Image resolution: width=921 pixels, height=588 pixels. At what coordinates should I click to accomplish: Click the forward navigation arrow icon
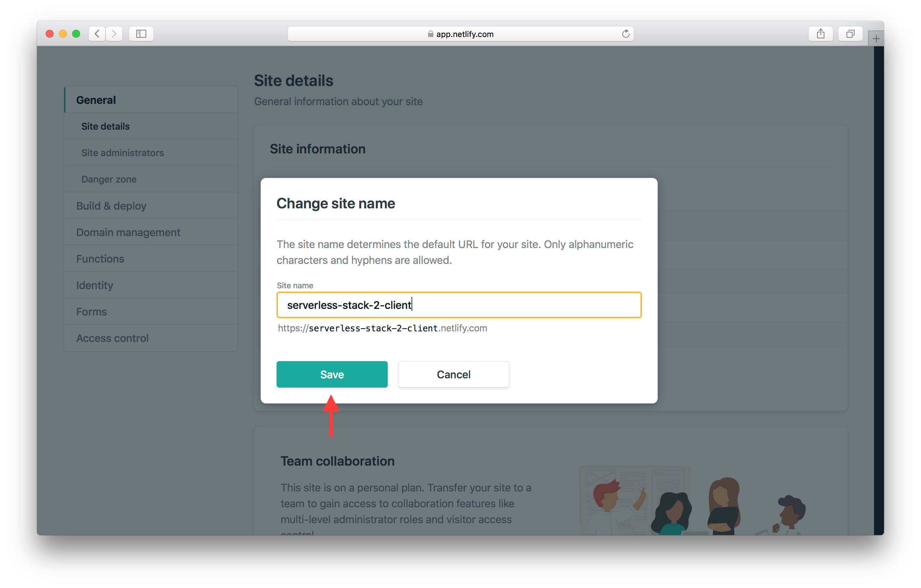coord(114,33)
